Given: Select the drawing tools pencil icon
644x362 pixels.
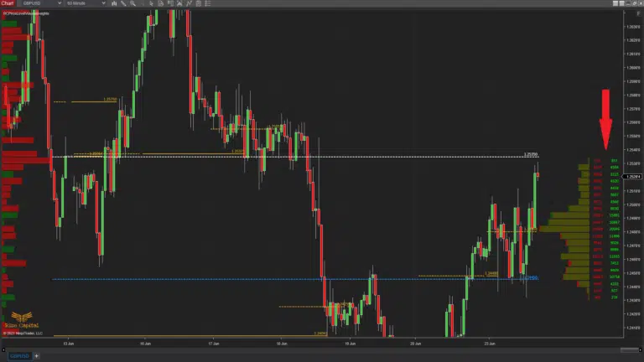Looking at the screenshot, I should tap(123, 3).
